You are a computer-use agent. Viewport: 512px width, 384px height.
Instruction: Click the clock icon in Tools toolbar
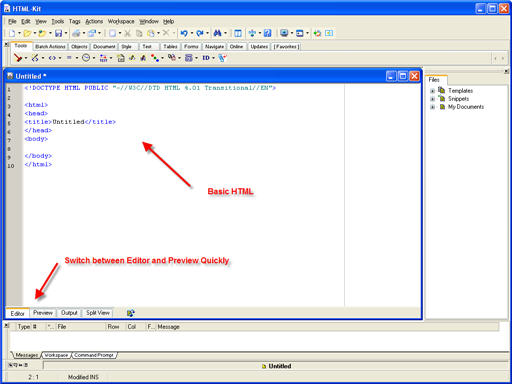pos(86,58)
